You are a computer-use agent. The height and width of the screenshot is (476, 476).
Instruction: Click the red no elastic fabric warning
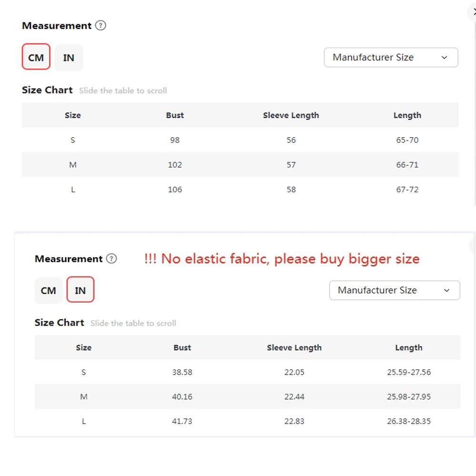click(x=282, y=259)
